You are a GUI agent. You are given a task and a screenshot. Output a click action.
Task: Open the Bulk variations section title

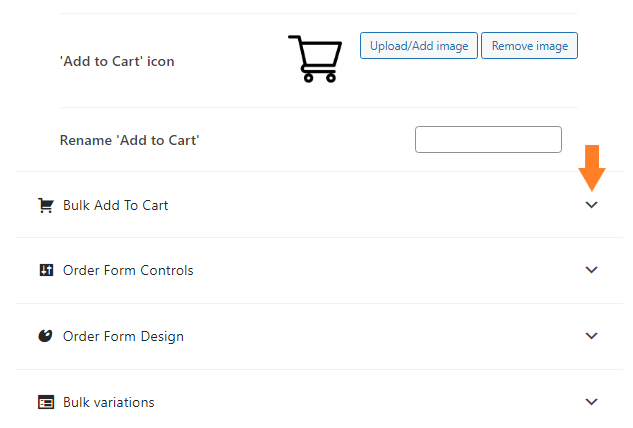109,402
